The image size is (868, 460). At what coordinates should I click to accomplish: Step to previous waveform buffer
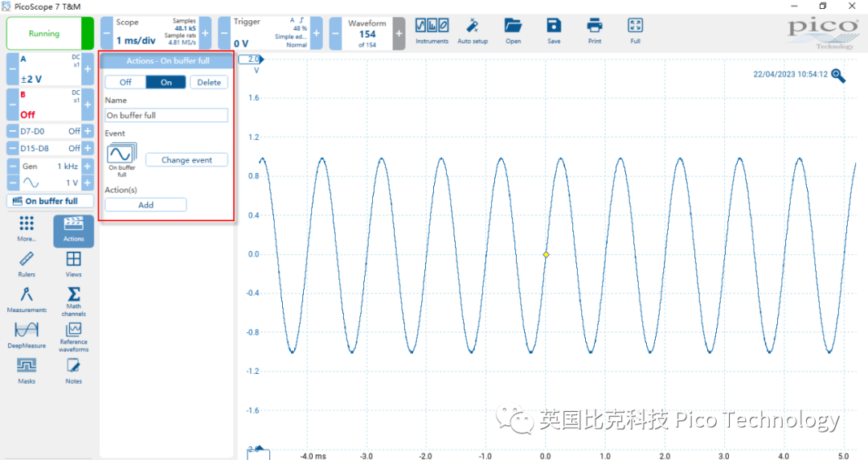(x=335, y=33)
